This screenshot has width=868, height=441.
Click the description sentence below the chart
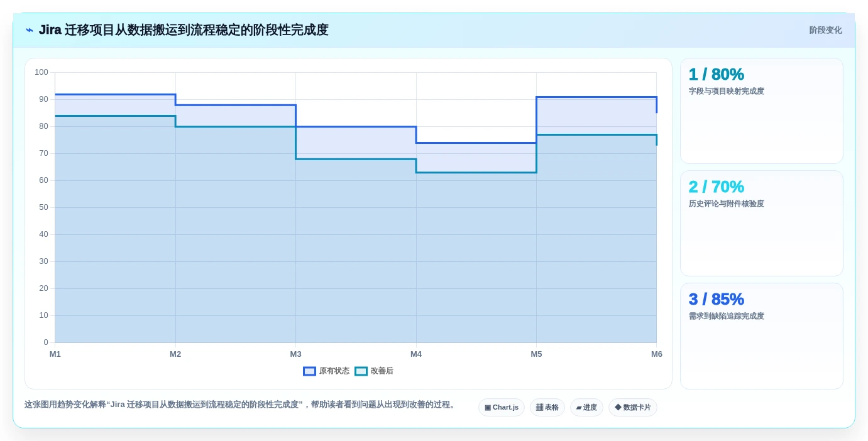(x=240, y=405)
